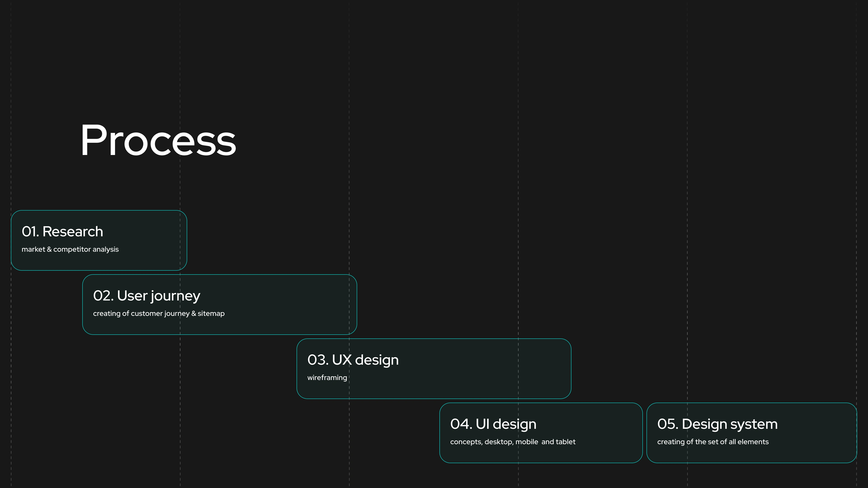The width and height of the screenshot is (868, 488).
Task: Click the word mobile in UI design card
Action: (x=527, y=442)
